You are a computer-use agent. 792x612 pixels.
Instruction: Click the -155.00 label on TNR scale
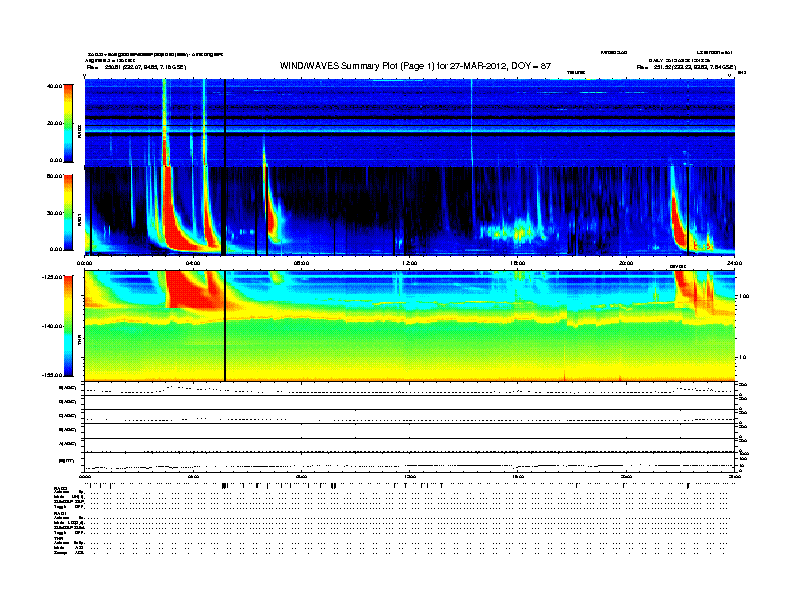point(52,375)
